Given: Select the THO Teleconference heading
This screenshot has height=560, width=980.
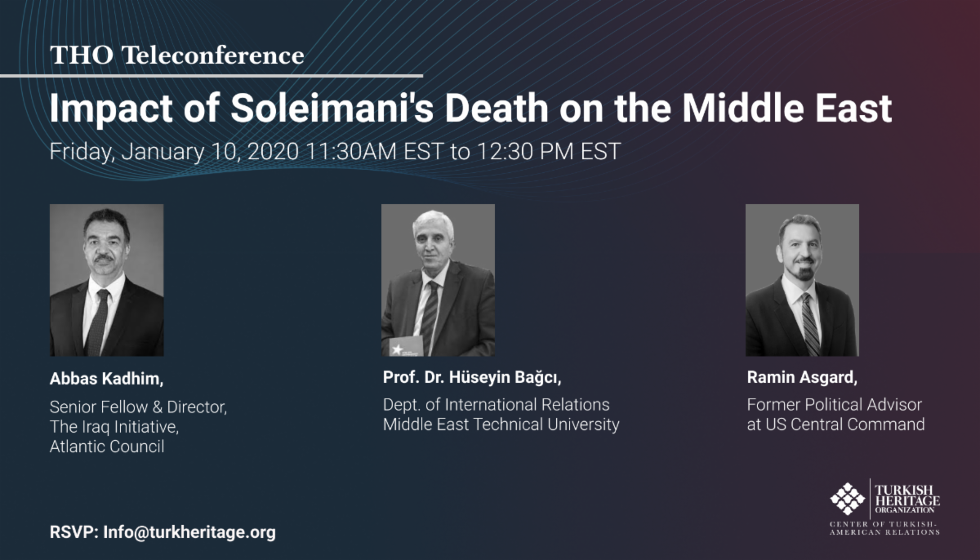Looking at the screenshot, I should [176, 56].
